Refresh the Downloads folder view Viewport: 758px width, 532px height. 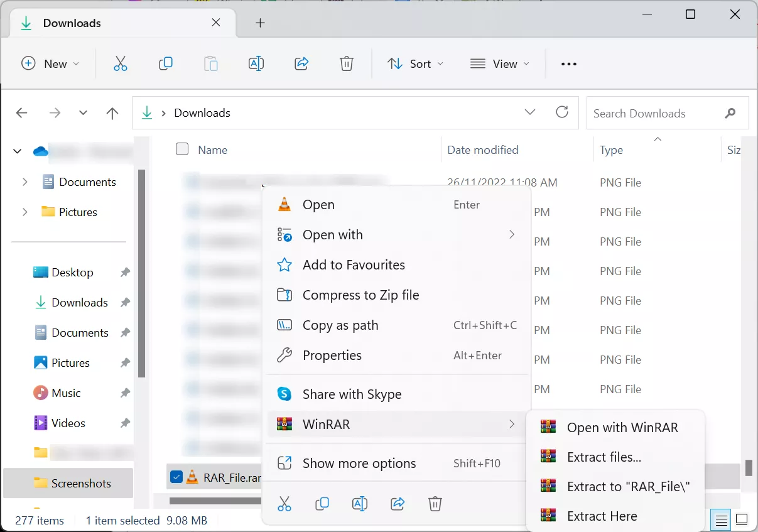pos(562,112)
